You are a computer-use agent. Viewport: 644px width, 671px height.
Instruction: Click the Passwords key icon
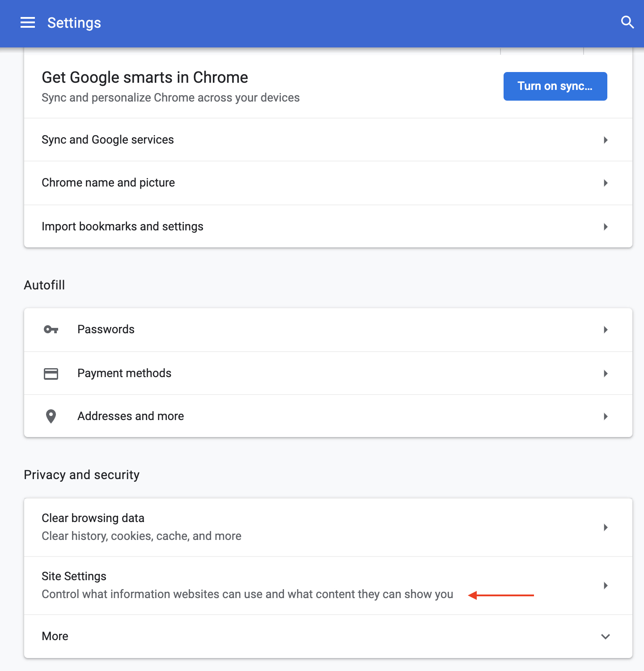pos(51,330)
